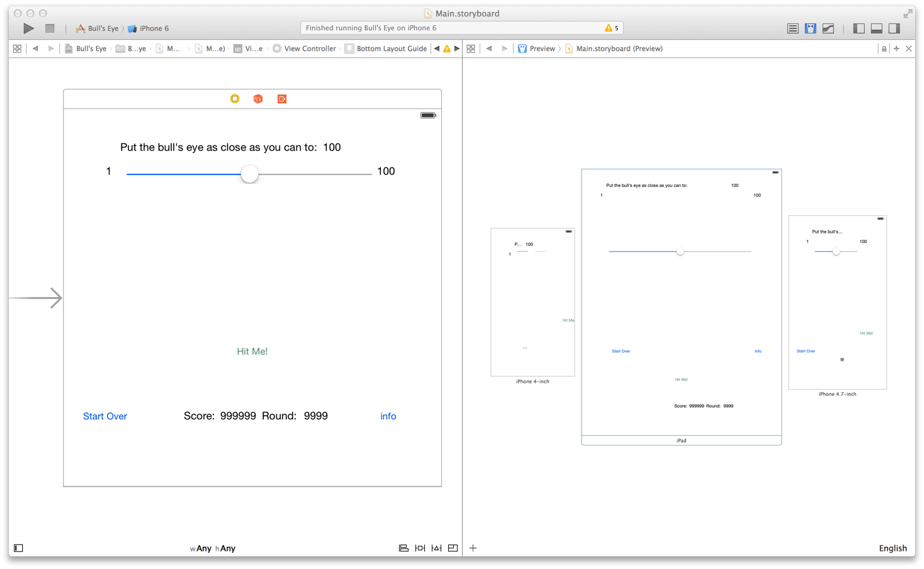
Task: Click the Start Over button on canvas
Action: (105, 416)
